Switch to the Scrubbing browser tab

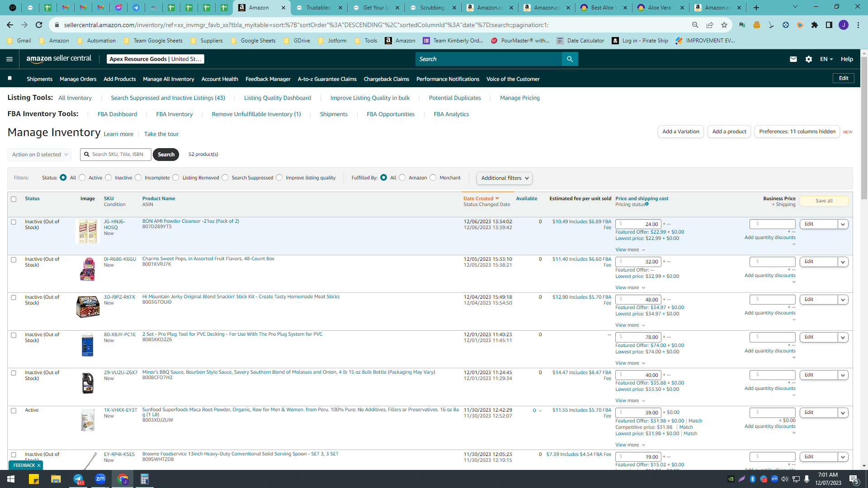click(432, 8)
